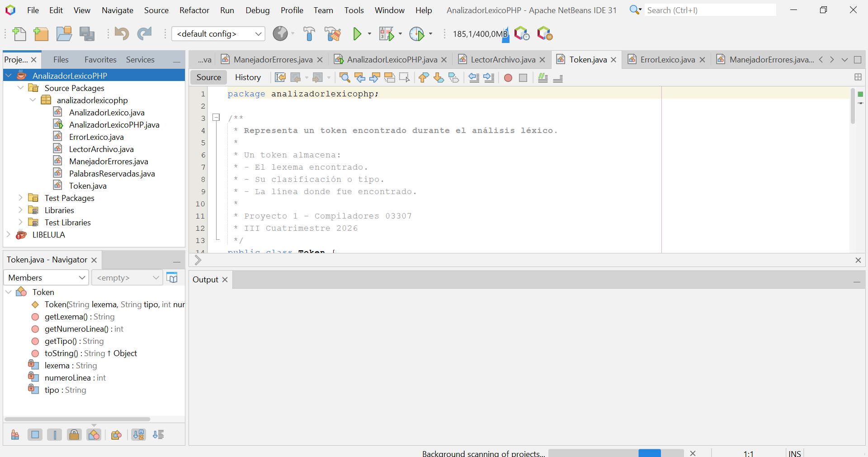The image size is (868, 457).
Task: Switch to the History view of Token.java
Action: [x=248, y=77]
